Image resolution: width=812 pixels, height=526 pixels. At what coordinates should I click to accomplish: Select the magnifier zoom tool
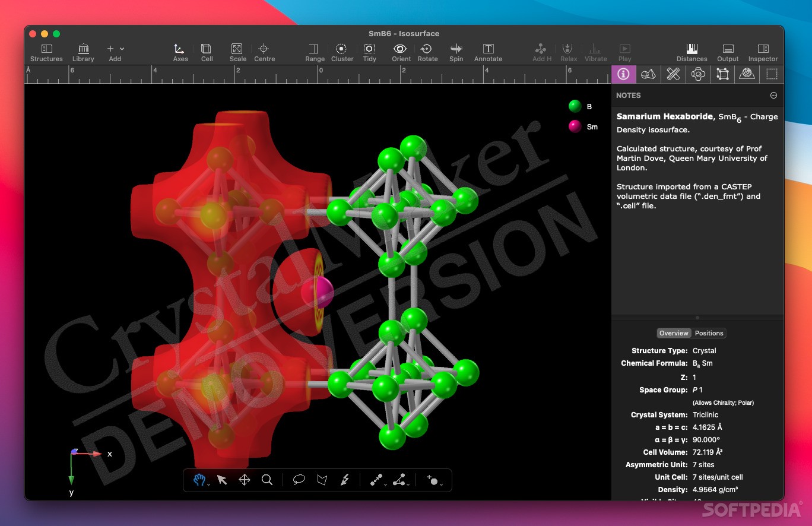267,480
